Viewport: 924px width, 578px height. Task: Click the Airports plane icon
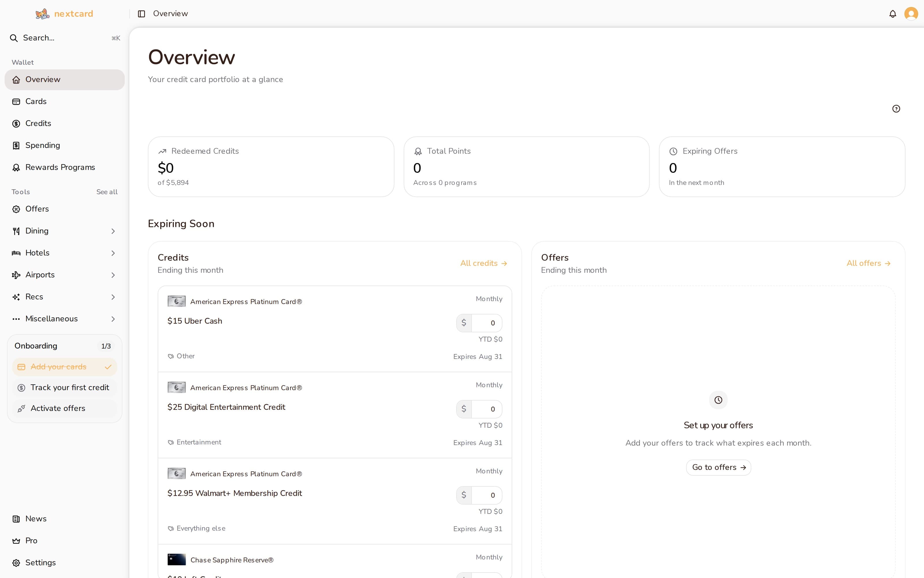pyautogui.click(x=16, y=275)
